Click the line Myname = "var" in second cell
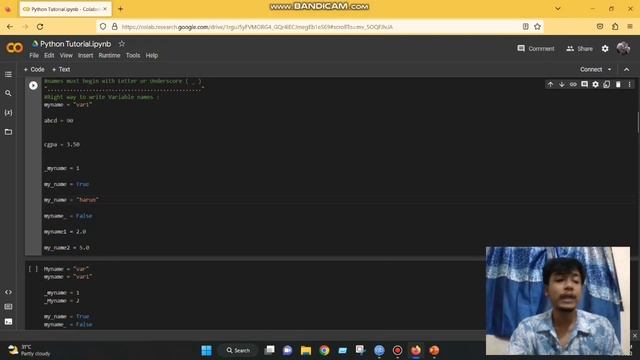 (x=66, y=269)
